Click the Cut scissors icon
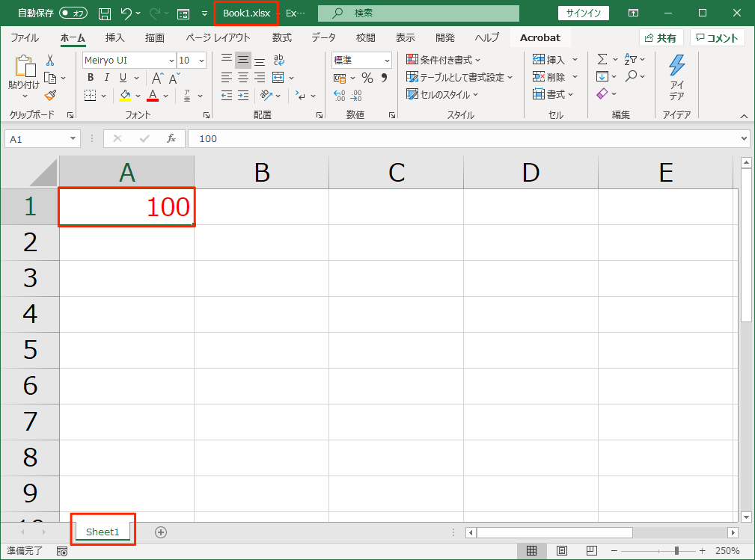The width and height of the screenshot is (755, 560). point(50,61)
